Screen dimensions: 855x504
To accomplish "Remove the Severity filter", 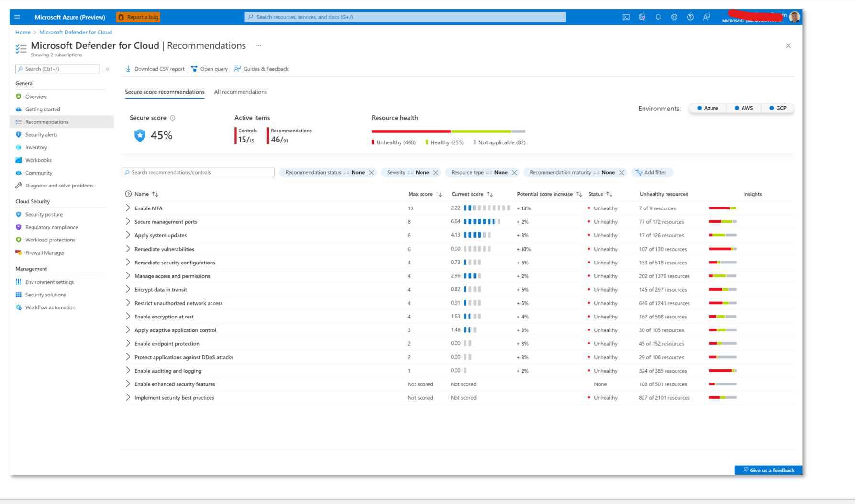I will 436,173.
